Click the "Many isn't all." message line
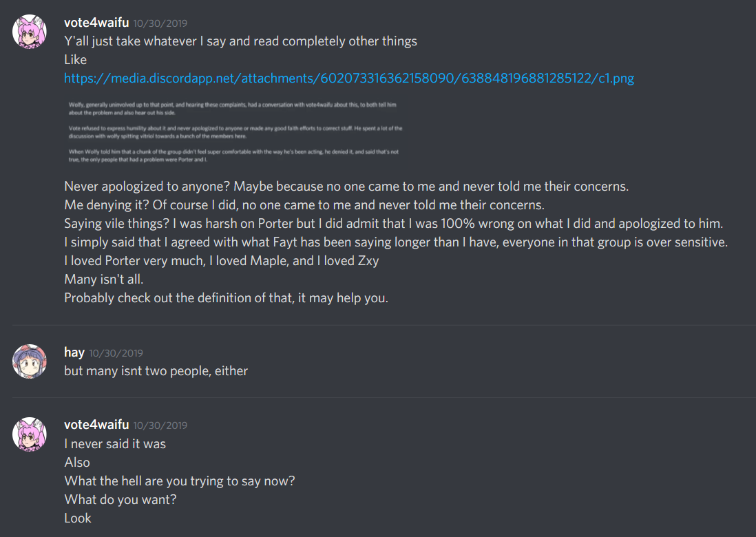Image resolution: width=756 pixels, height=537 pixels. point(105,280)
